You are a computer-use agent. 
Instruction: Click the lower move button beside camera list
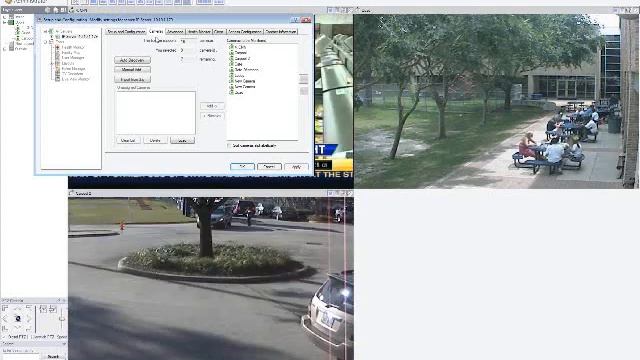tap(304, 91)
